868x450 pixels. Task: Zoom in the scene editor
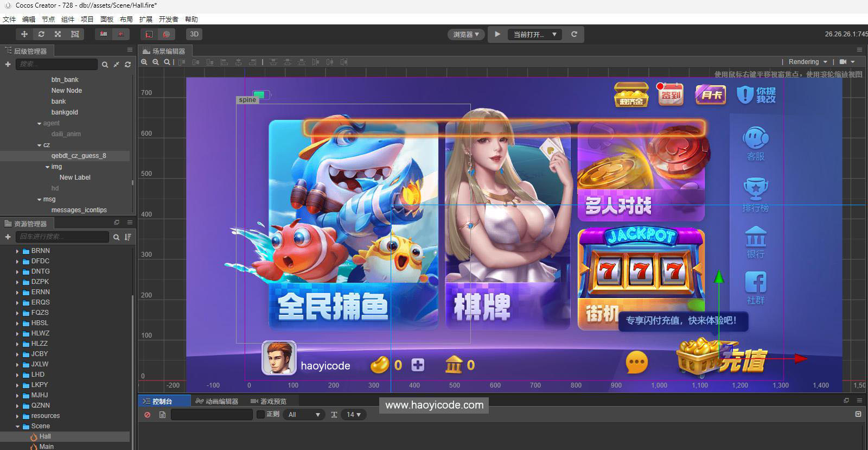[144, 62]
